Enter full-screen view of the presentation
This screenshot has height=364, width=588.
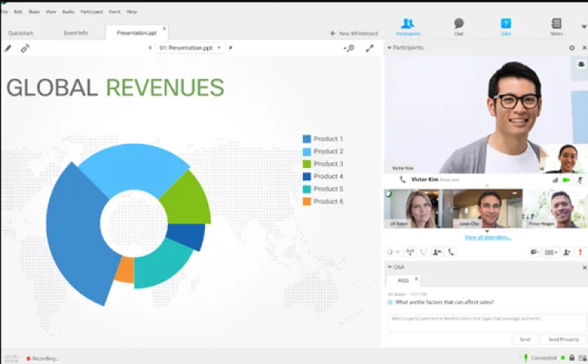[369, 48]
